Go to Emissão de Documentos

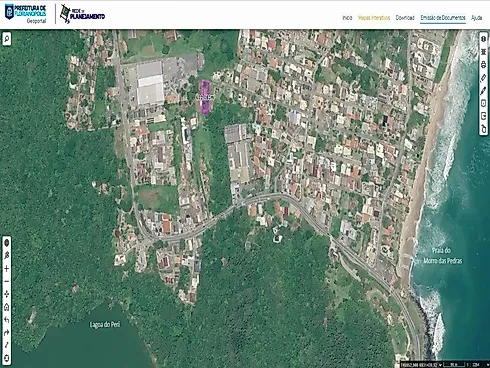tap(443, 18)
